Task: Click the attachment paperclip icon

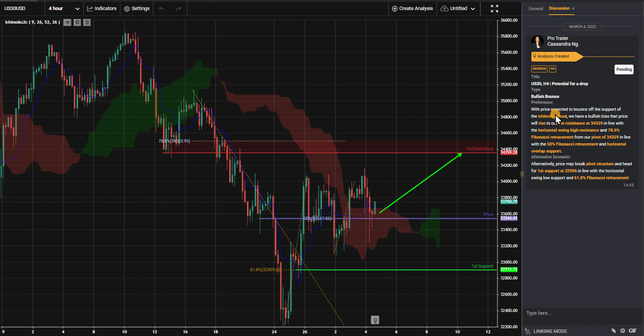Action: (x=613, y=331)
